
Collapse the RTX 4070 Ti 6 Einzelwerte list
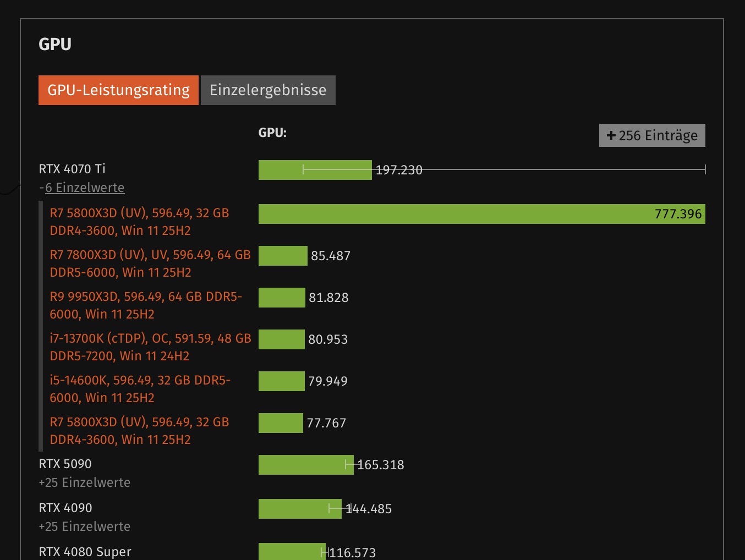coord(84,188)
